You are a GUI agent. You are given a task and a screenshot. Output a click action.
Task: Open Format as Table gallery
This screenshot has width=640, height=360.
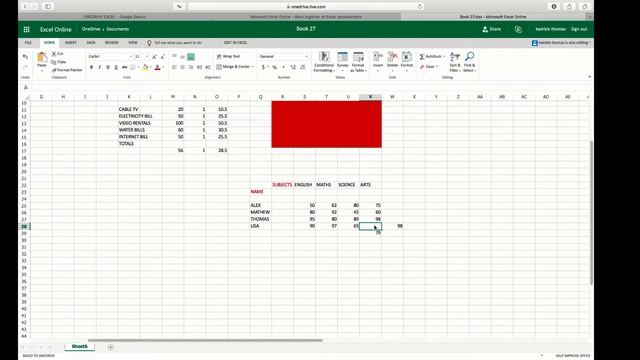(x=358, y=62)
